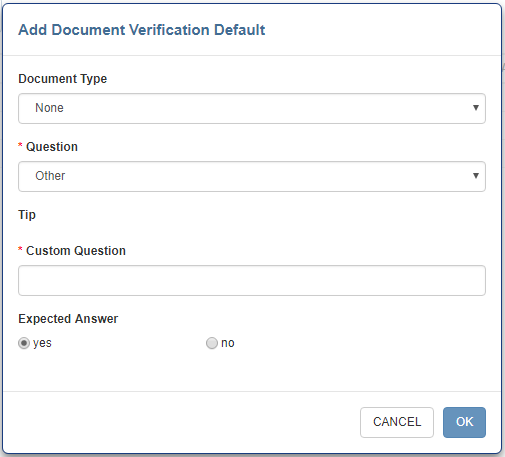Click the arrow on the Question combo box
The height and width of the screenshot is (457, 505).
coord(476,176)
